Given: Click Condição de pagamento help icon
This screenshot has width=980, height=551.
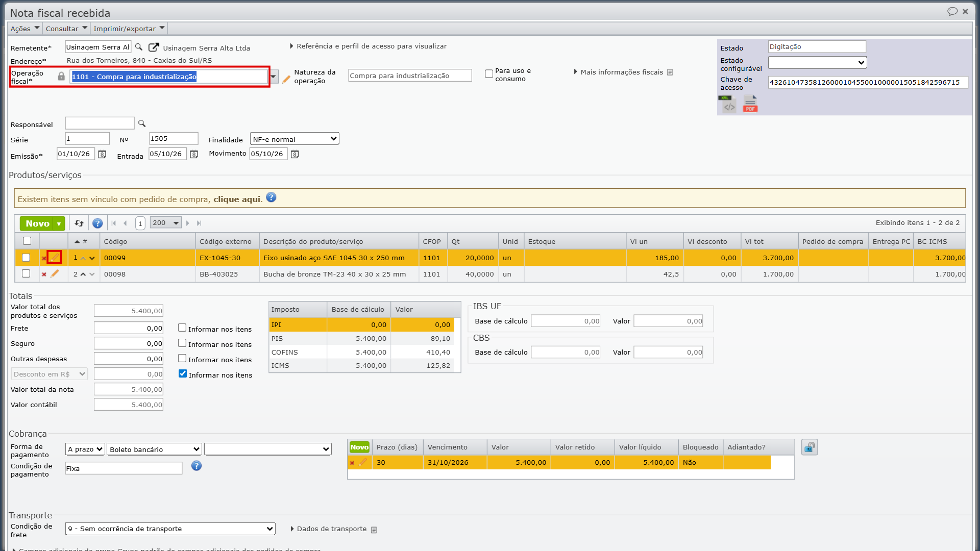Looking at the screenshot, I should [197, 466].
